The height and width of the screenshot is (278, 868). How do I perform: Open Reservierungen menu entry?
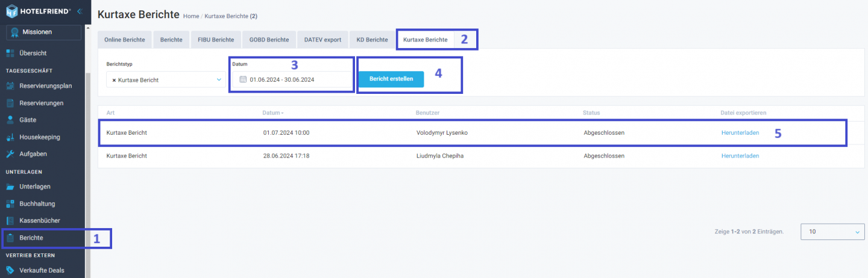[42, 103]
